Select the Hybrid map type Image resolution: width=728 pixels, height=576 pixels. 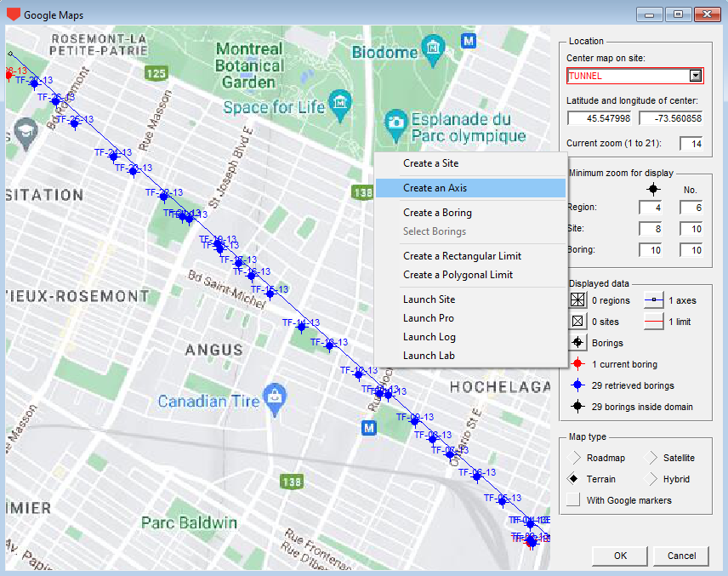tap(651, 479)
